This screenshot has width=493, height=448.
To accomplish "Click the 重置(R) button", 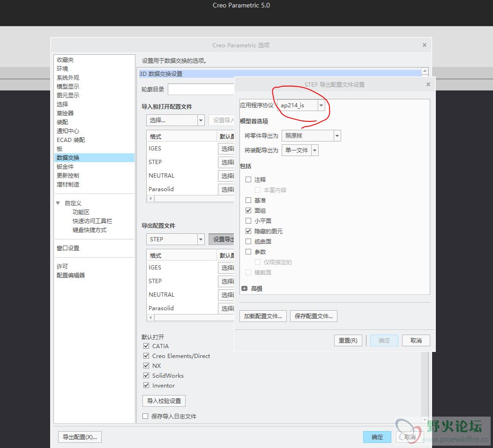I will point(348,341).
